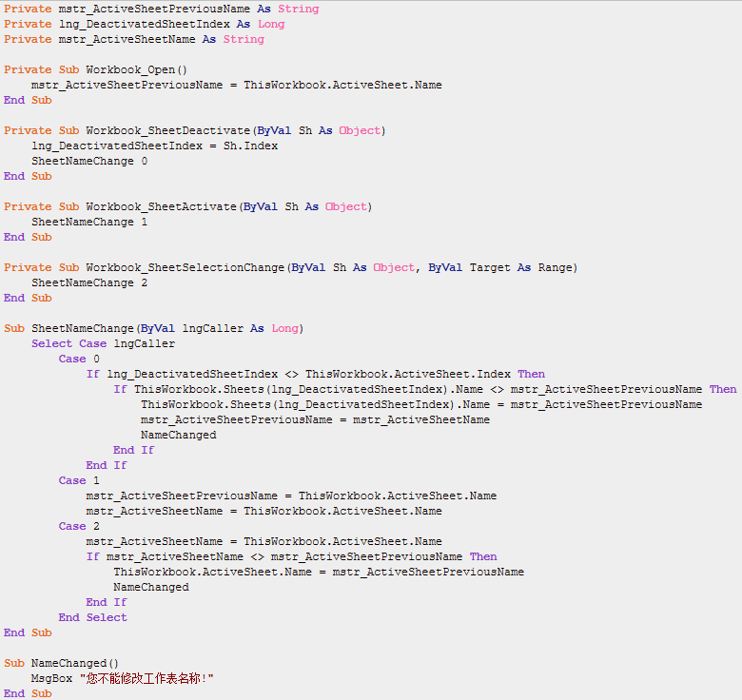
Task: Click the Case 1 line
Action: 79,480
